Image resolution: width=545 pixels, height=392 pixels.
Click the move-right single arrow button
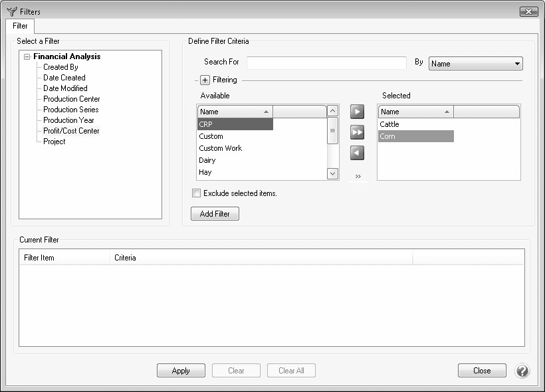[357, 112]
